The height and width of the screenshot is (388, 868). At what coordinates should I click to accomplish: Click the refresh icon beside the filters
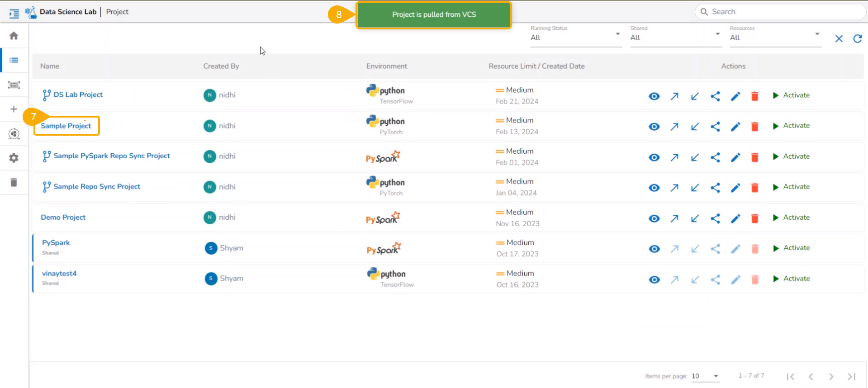coord(857,39)
